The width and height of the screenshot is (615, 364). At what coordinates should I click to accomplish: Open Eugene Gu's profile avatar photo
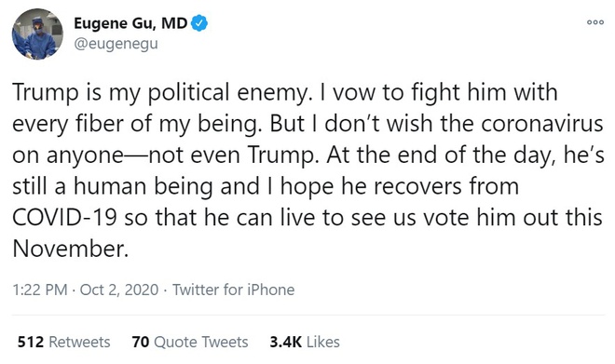pos(37,34)
